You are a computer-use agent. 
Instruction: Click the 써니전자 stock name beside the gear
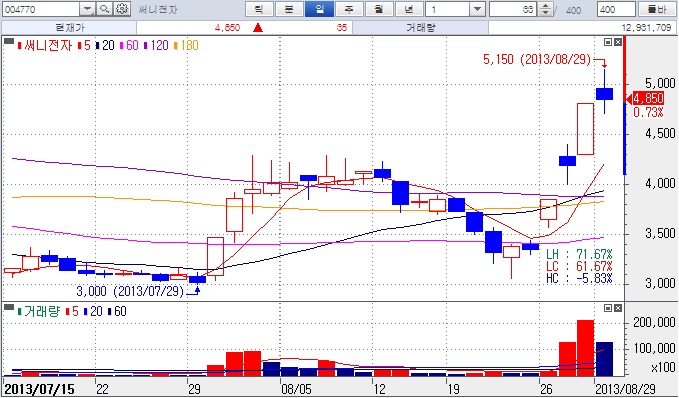tap(158, 10)
